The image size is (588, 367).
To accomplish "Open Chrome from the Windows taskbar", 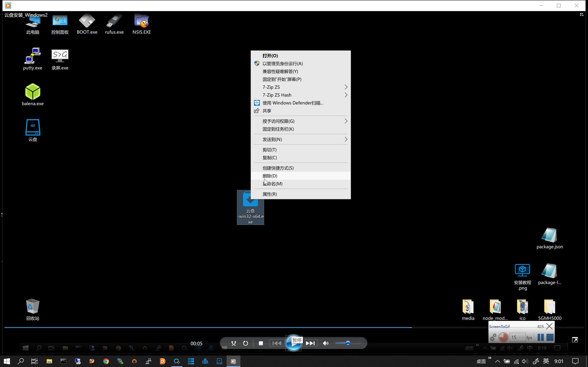I will click(106, 361).
